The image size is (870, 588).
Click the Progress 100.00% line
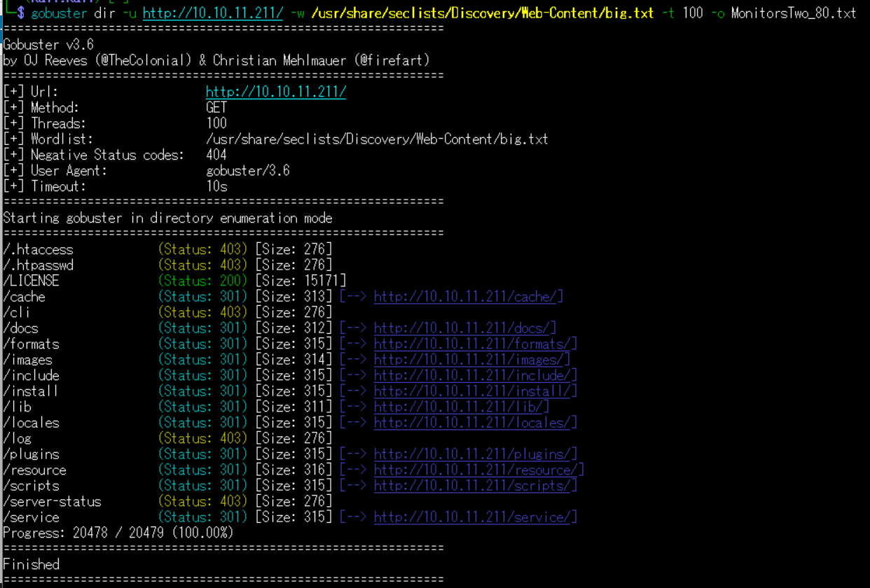[118, 533]
